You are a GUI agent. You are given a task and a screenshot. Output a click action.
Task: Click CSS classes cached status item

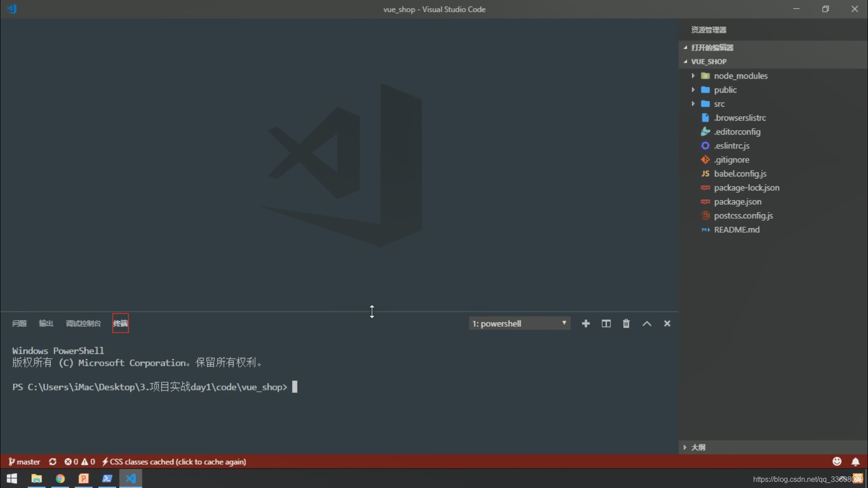[x=174, y=462]
